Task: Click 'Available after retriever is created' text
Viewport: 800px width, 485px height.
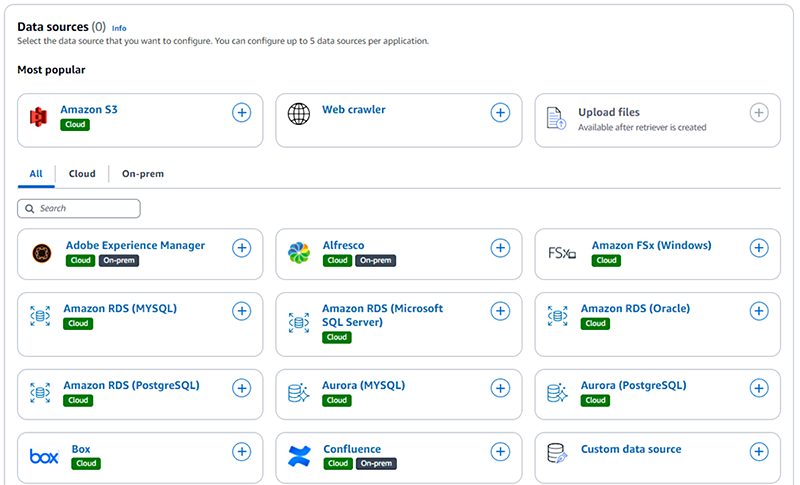Action: pyautogui.click(x=642, y=127)
